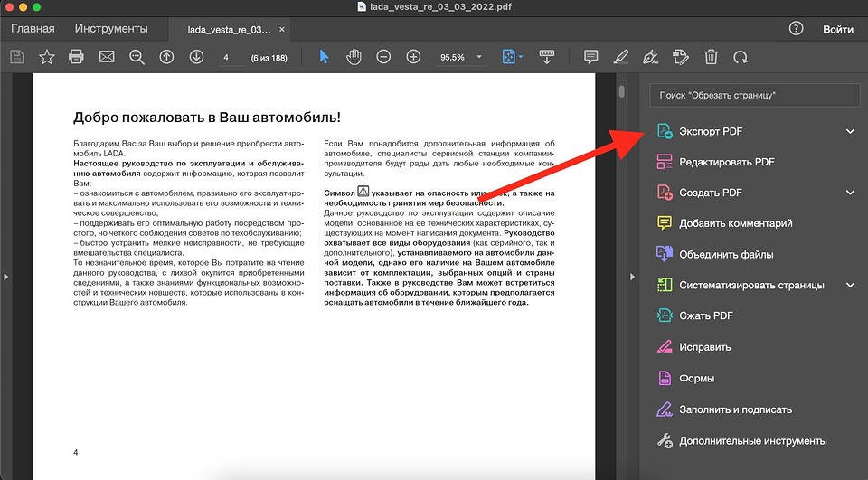Click the highlighter marker tool
This screenshot has height=480, width=868.
tap(620, 57)
